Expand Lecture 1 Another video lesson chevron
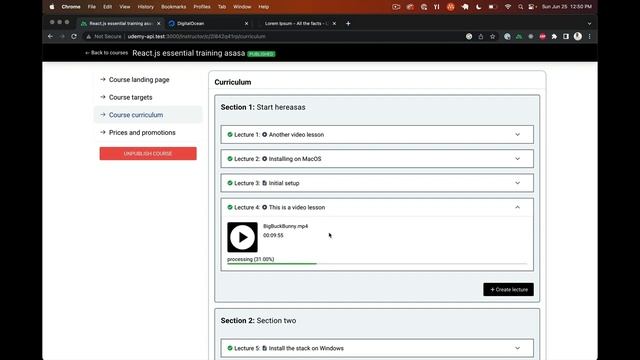 517,135
